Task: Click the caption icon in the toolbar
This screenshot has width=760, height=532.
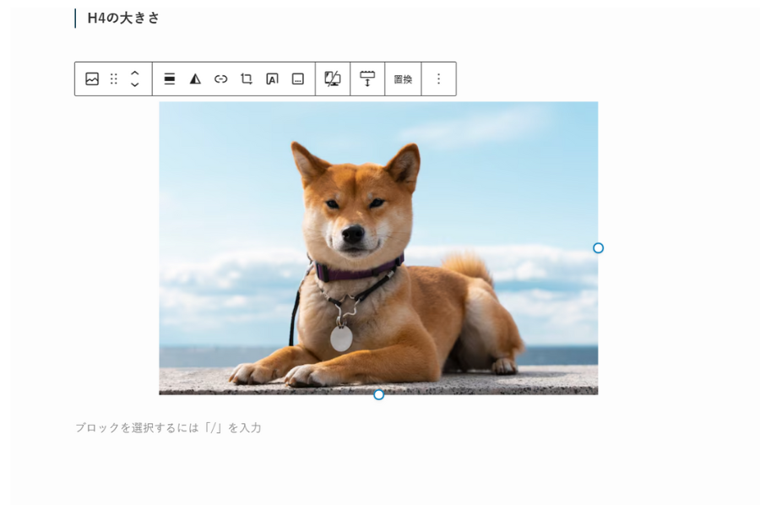Action: (x=296, y=79)
